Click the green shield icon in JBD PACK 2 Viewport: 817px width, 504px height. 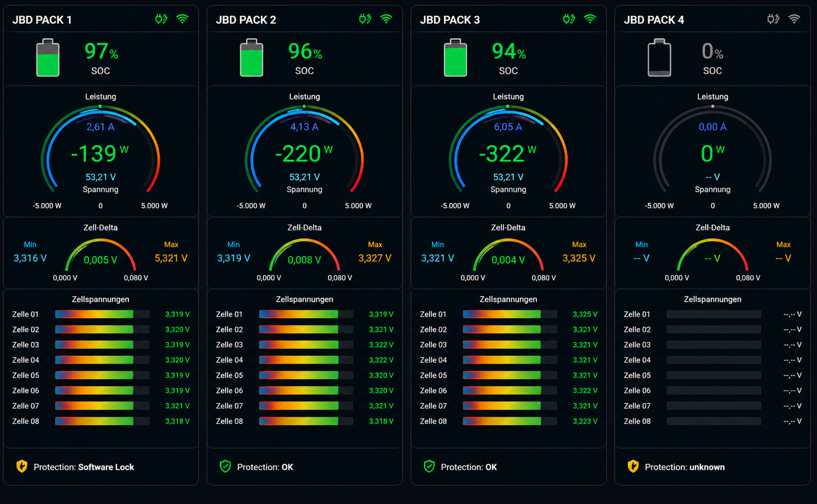coord(225,466)
